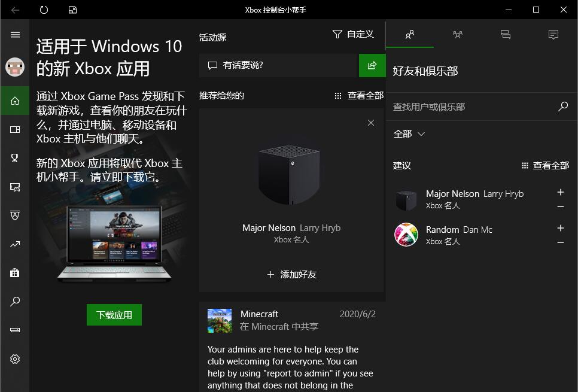The height and width of the screenshot is (392, 578).
Task: Expand the 全部 filter dropdown
Action: click(x=409, y=134)
